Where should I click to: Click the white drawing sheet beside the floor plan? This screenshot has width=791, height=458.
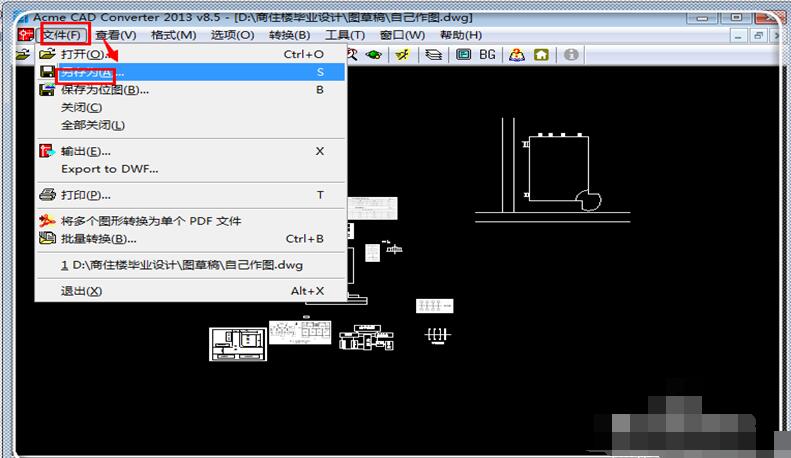coord(300,332)
